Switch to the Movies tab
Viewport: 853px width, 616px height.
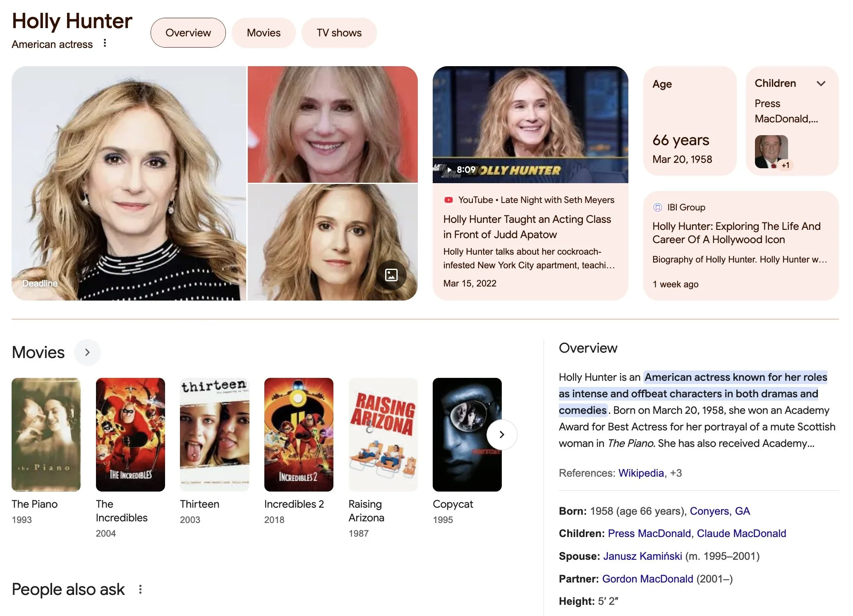[x=264, y=33]
